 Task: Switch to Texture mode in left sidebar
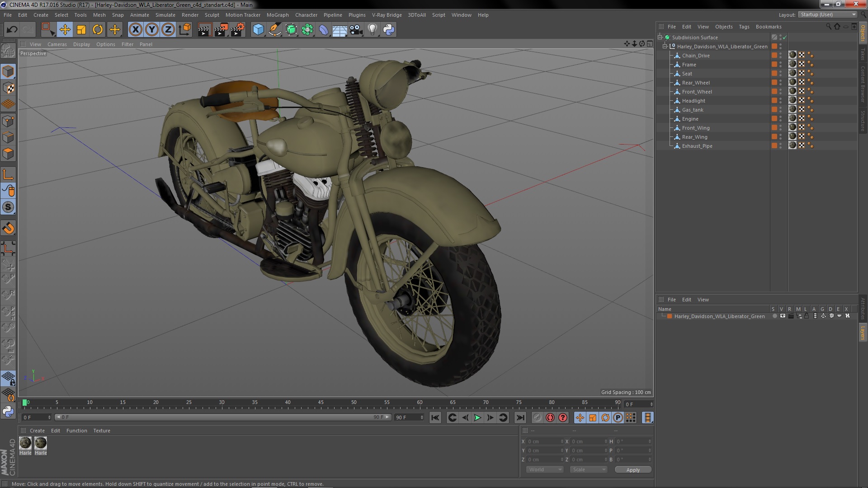(8, 88)
